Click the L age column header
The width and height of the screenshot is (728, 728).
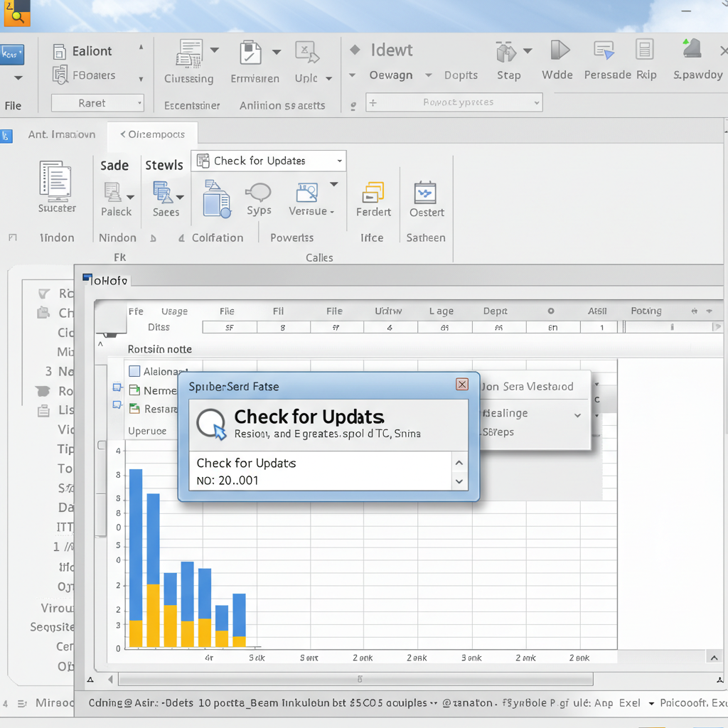pos(441,311)
